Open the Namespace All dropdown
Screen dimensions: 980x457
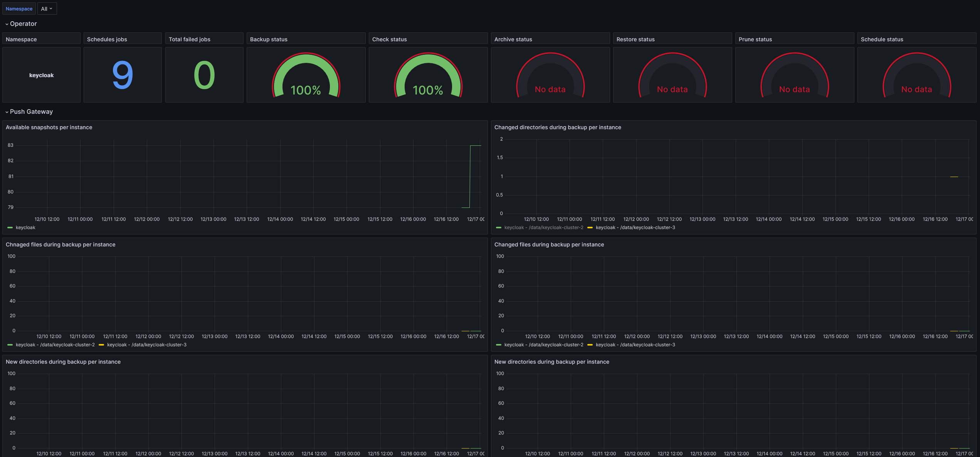[47, 8]
